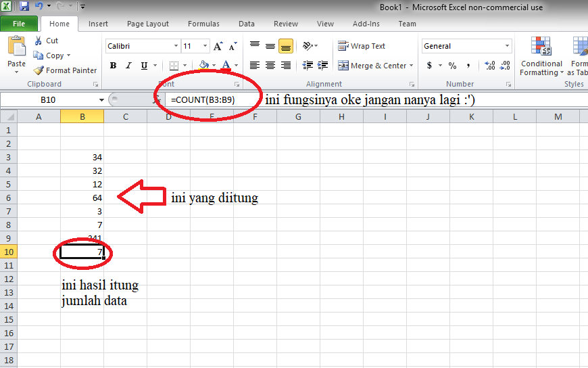Open Alignment dialog launcher
This screenshot has height=368, width=588.
point(412,85)
